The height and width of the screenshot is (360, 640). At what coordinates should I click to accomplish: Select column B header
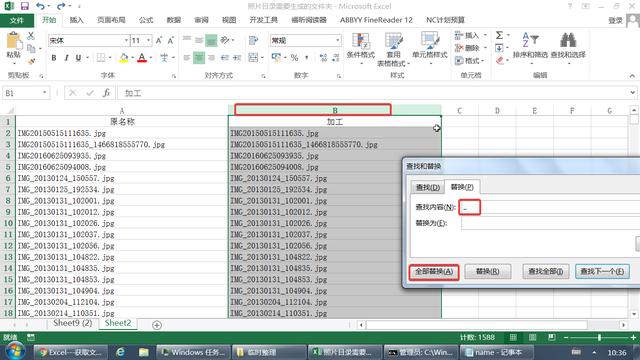coord(335,110)
